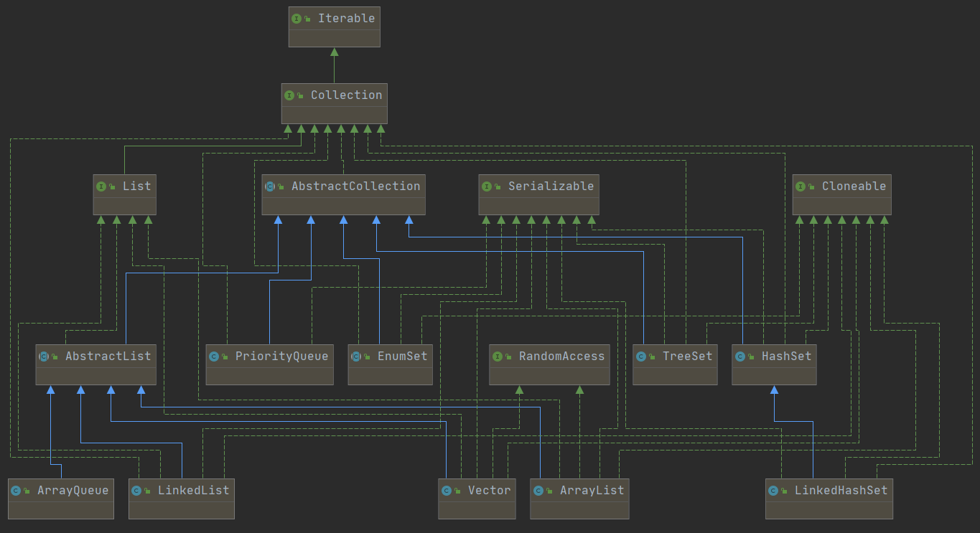Select the EnumSet class node

pos(391,364)
